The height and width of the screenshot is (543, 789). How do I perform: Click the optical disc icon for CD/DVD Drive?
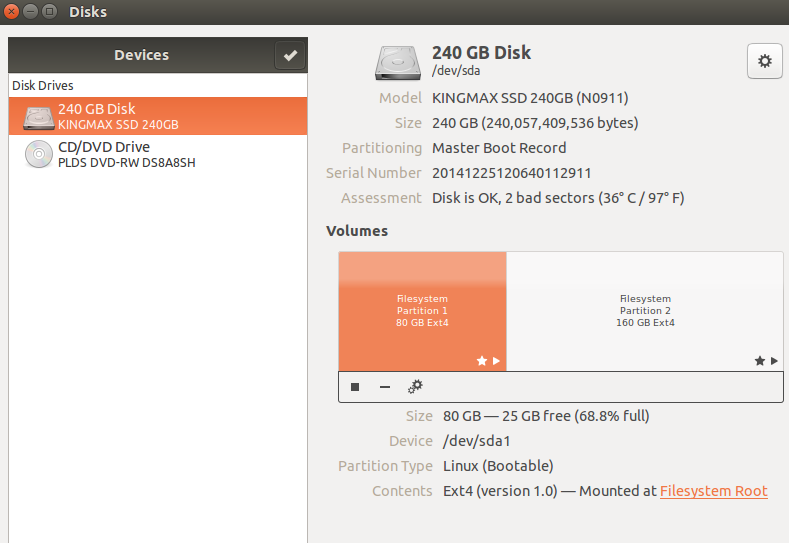(39, 154)
